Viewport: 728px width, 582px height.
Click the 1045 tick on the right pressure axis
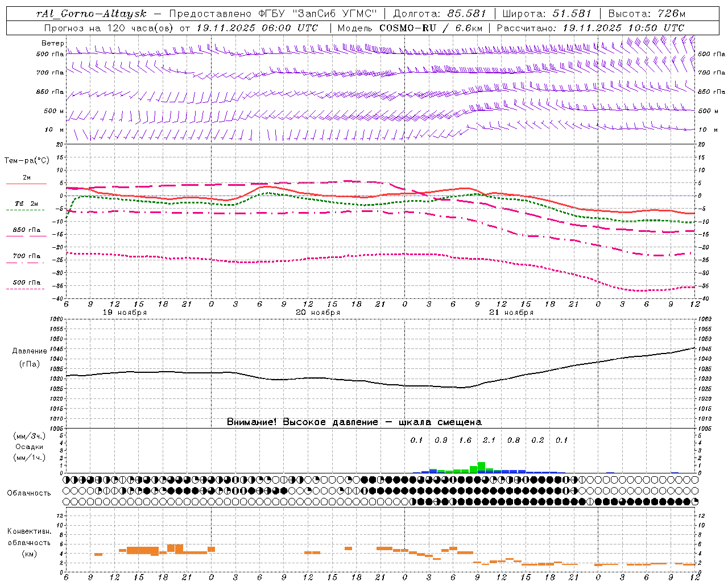pos(705,349)
